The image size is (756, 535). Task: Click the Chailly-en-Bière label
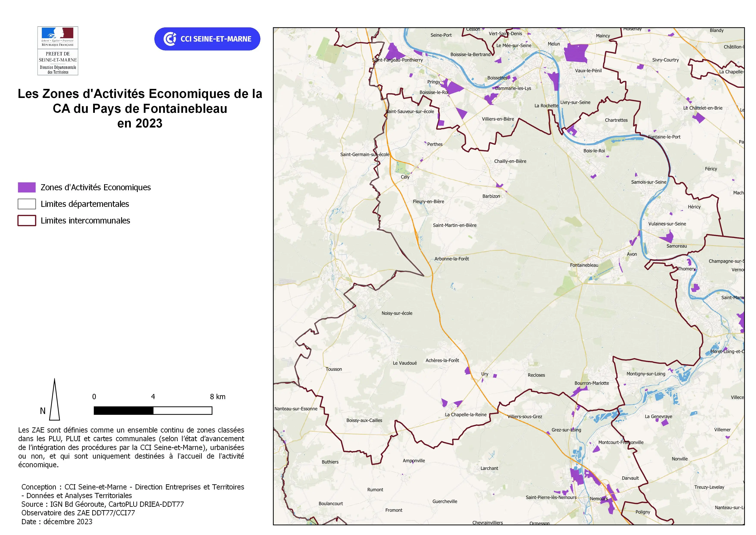[510, 161]
